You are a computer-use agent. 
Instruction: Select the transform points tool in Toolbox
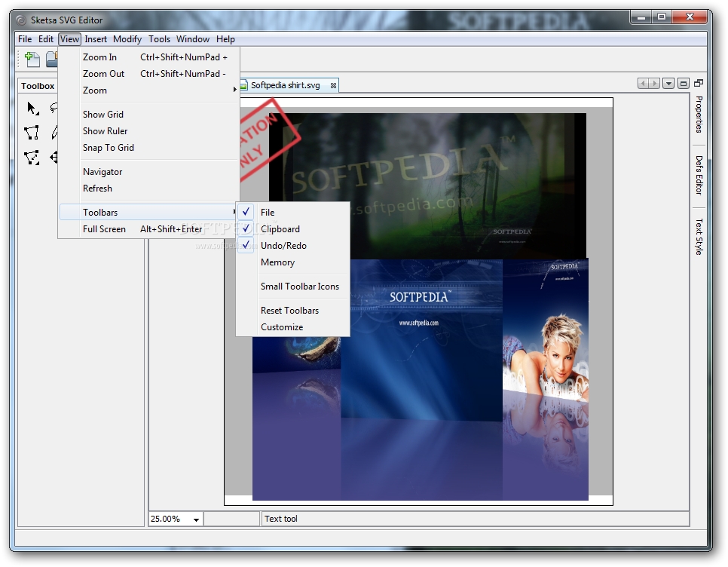(31, 158)
